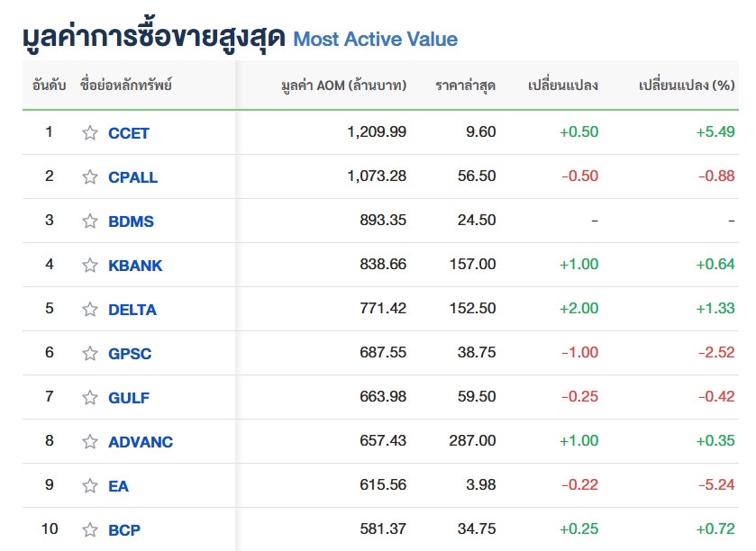Toggle favorite star for GPSC
Viewport: 756px width, 551px height.
tap(90, 353)
